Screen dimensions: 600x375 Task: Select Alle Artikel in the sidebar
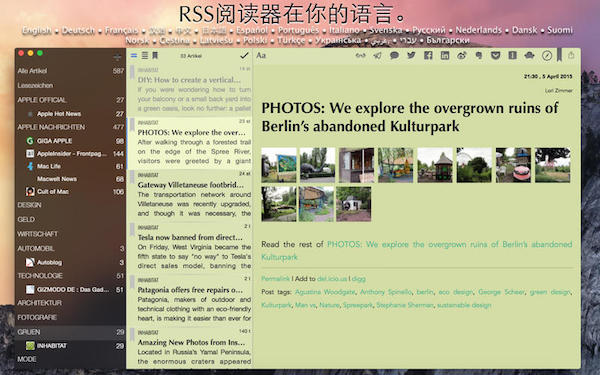[x=70, y=71]
